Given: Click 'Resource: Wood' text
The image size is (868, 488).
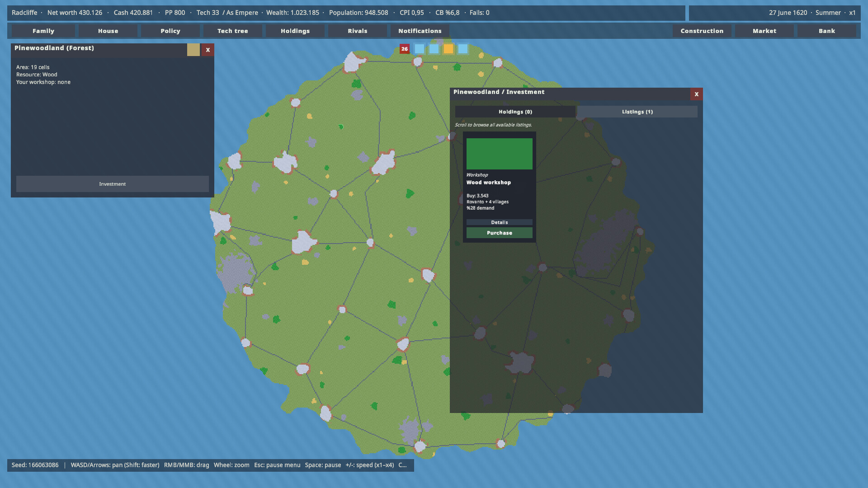Looking at the screenshot, I should coord(37,75).
